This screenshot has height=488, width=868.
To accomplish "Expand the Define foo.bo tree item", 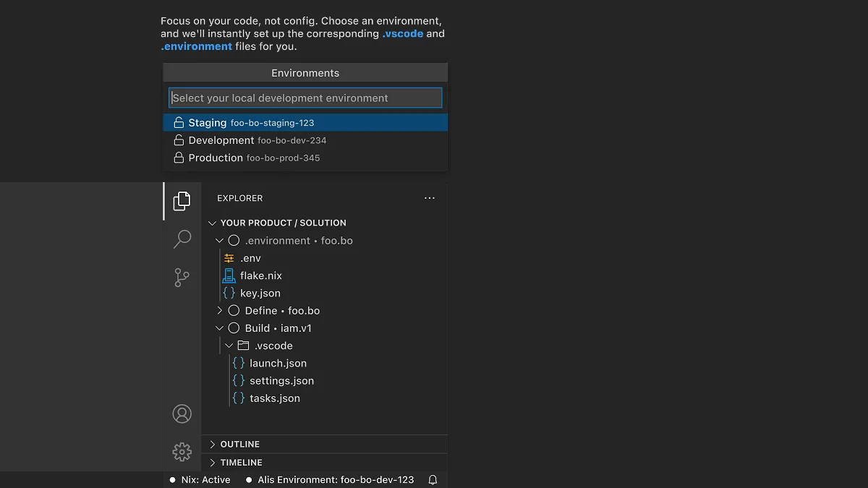I will [219, 310].
